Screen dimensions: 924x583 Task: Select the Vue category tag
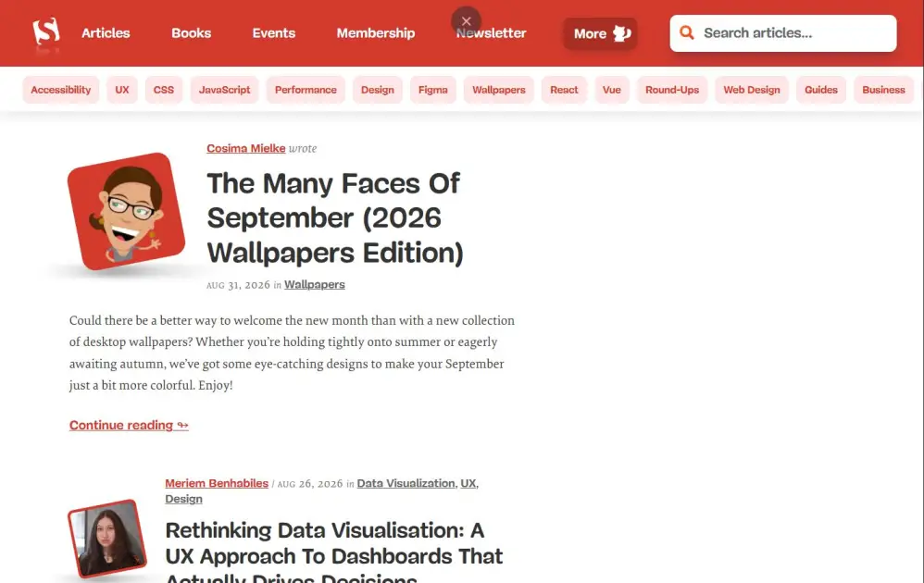612,90
